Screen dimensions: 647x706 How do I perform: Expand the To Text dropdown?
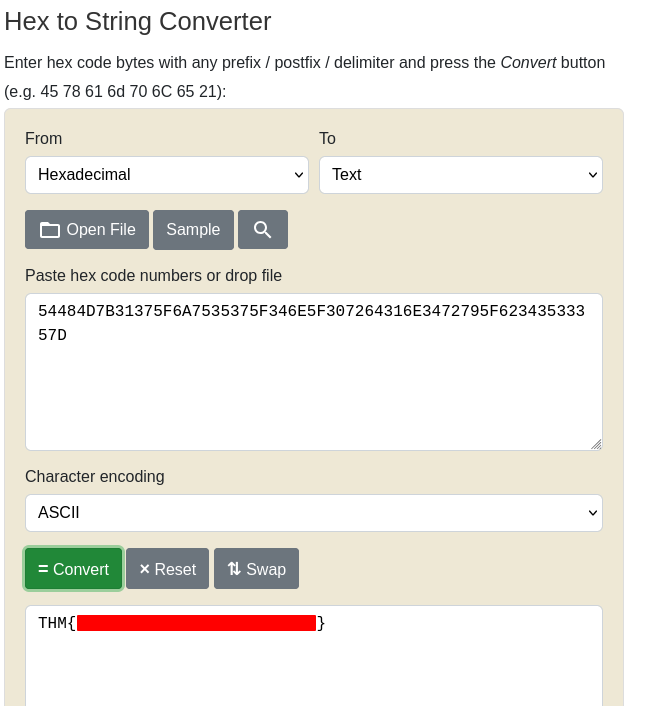(461, 175)
